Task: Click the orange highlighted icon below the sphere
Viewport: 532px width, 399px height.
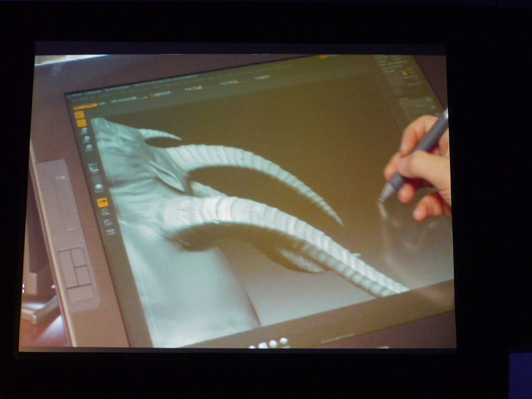Action: (102, 203)
